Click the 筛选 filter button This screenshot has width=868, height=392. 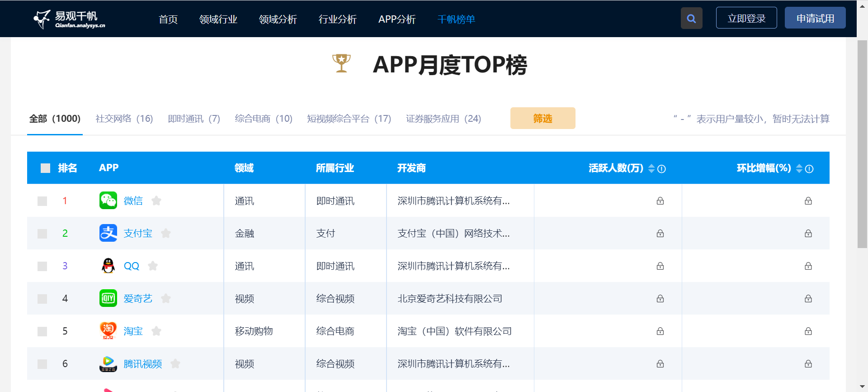point(542,118)
